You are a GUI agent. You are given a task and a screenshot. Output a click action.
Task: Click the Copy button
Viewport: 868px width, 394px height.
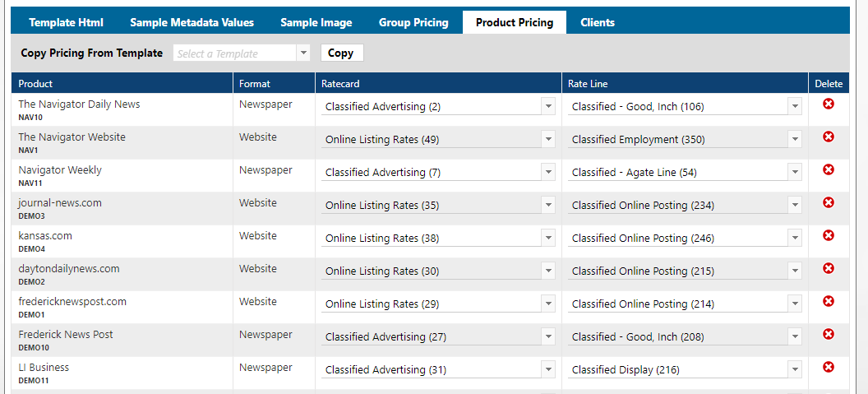click(341, 53)
